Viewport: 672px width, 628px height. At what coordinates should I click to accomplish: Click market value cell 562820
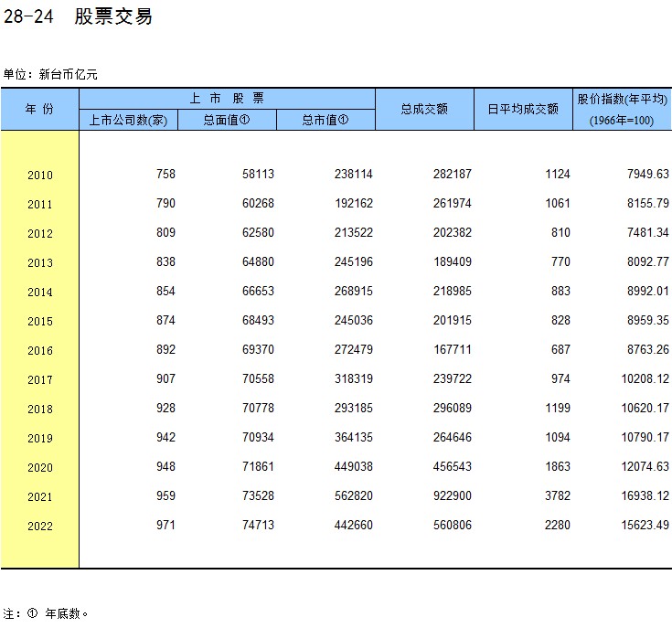pyautogui.click(x=354, y=495)
